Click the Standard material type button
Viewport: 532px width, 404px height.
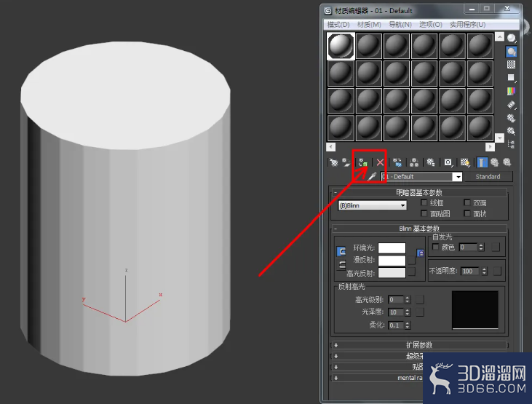point(488,177)
